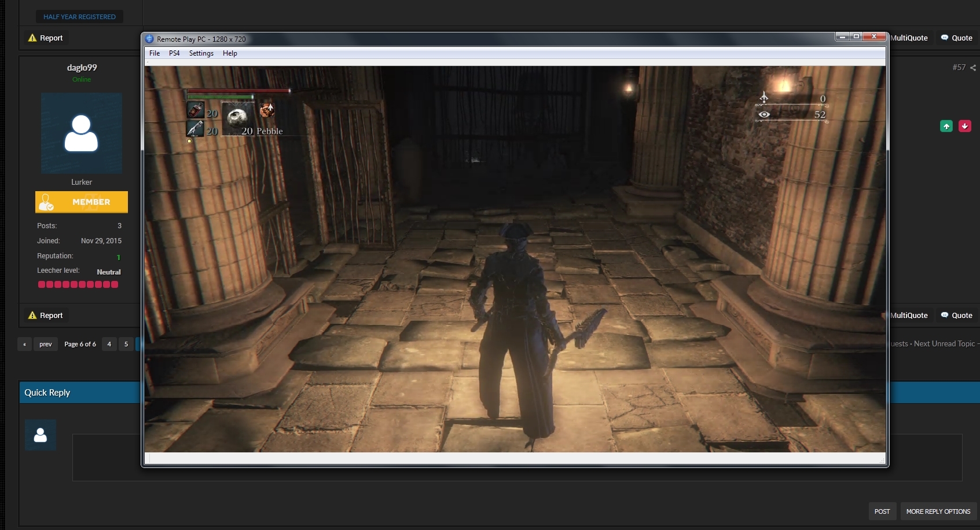This screenshot has width=980, height=530.
Task: Click the insight count "52" in the HUD
Action: coord(820,115)
